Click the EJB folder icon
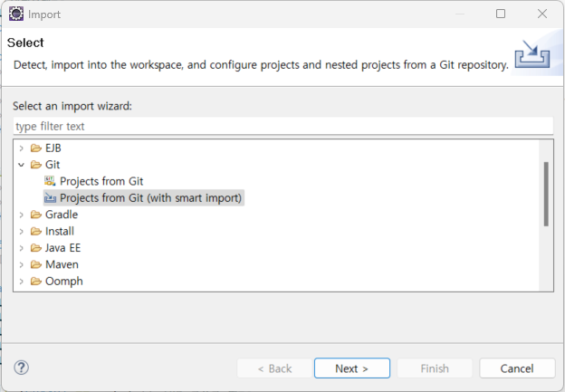This screenshot has width=565, height=392. 36,148
